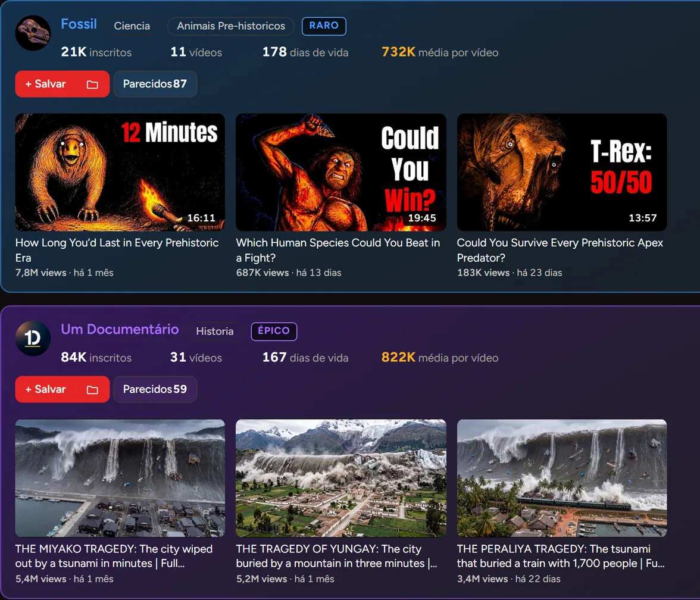This screenshot has width=700, height=600.
Task: Select the Ciencia category tag
Action: click(x=132, y=26)
